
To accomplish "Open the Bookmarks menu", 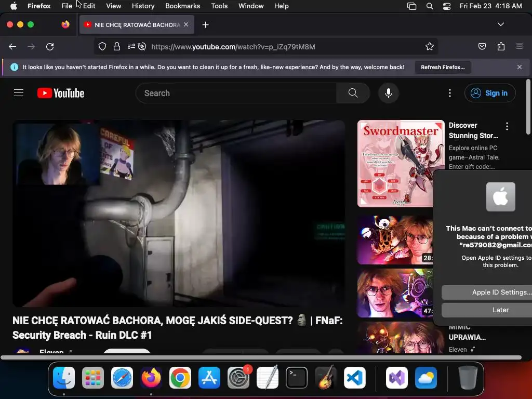I will click(182, 6).
